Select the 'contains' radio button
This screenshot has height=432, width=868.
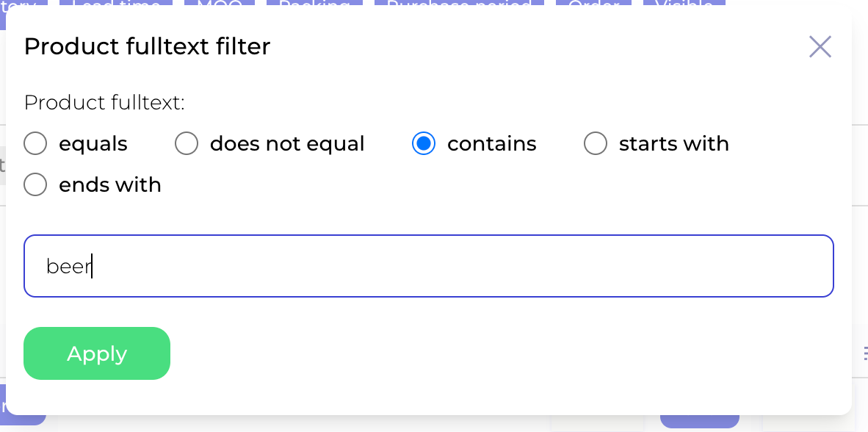(424, 144)
